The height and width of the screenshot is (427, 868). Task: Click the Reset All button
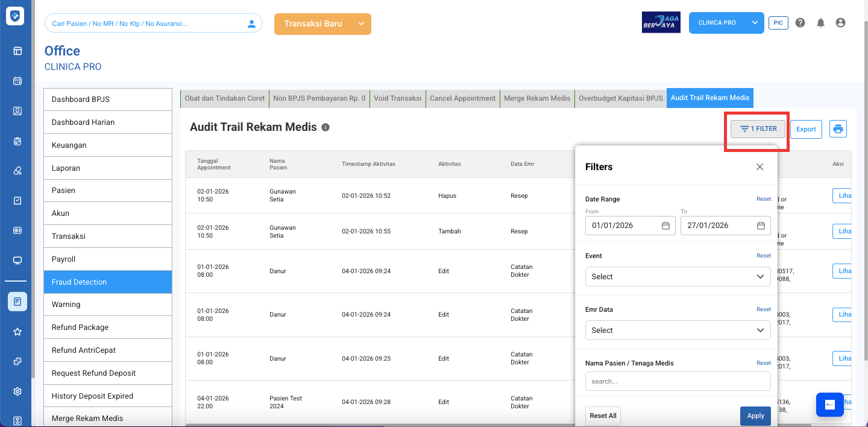click(x=603, y=416)
